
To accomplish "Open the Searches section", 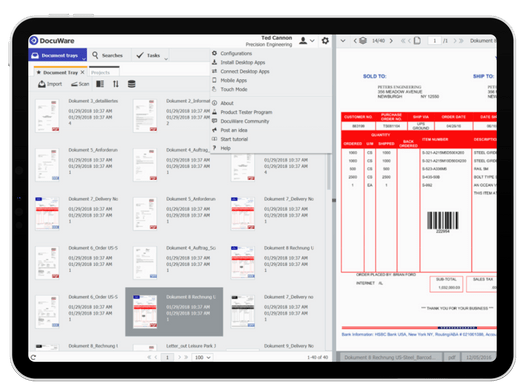I will coord(108,55).
